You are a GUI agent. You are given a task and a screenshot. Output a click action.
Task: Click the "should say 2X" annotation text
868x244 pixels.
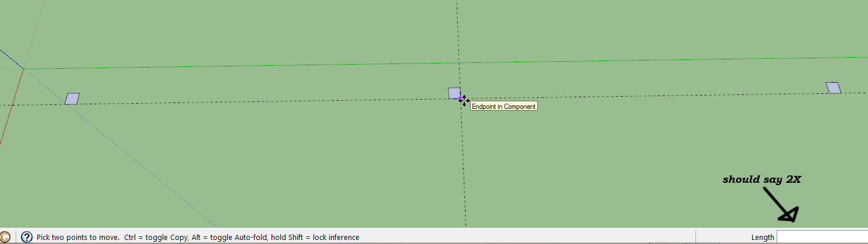click(761, 180)
